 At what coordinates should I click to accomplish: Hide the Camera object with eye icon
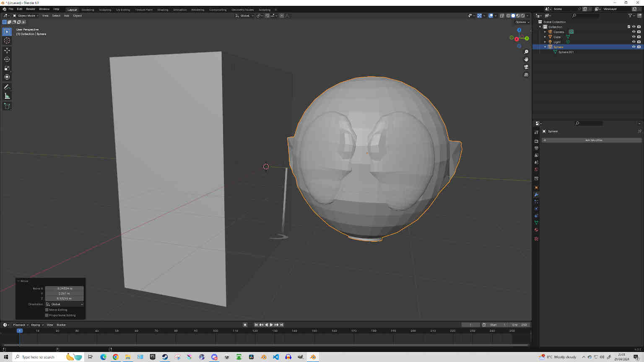tap(634, 32)
